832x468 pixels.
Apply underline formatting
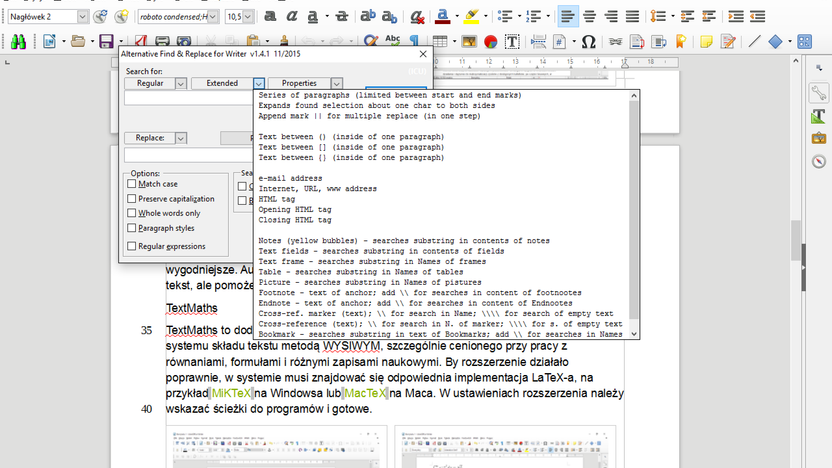313,16
